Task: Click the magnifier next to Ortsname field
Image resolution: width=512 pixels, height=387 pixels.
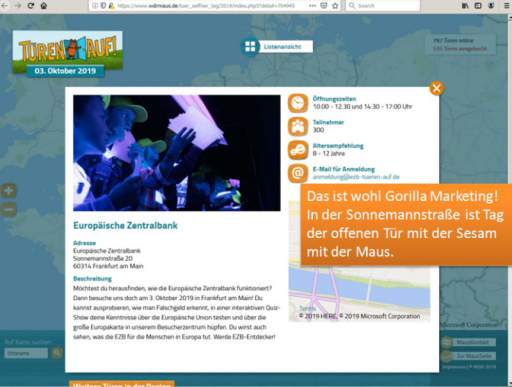Action: [57, 353]
